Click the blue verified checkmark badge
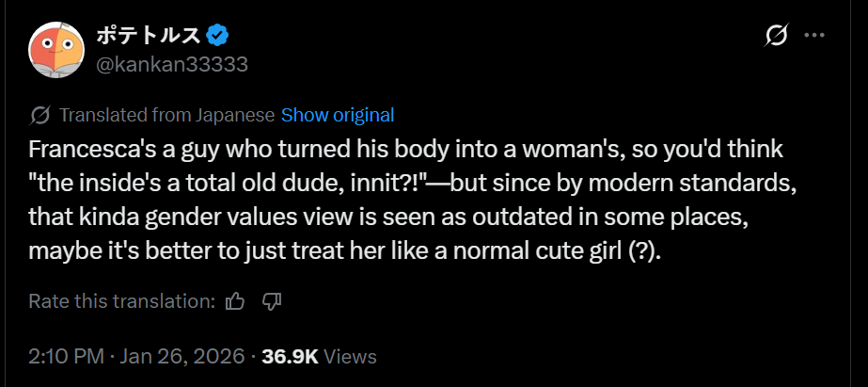Screen dimensions: 868x387 click(x=217, y=37)
